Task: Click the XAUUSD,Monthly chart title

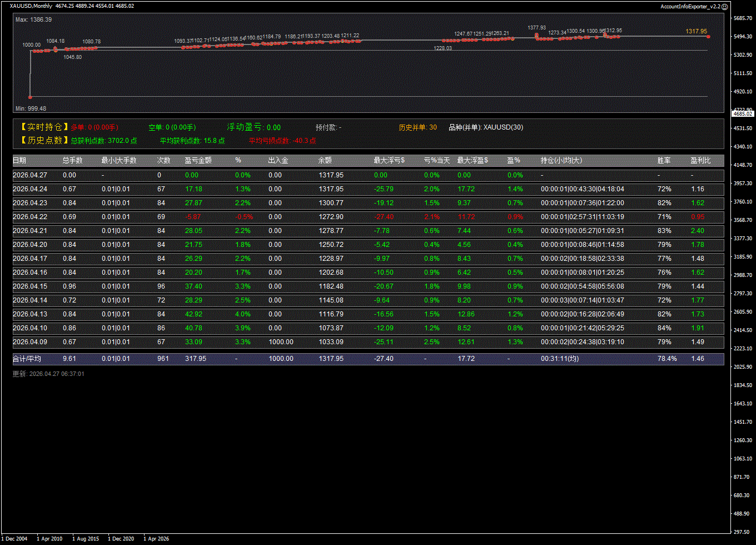Action: point(31,6)
